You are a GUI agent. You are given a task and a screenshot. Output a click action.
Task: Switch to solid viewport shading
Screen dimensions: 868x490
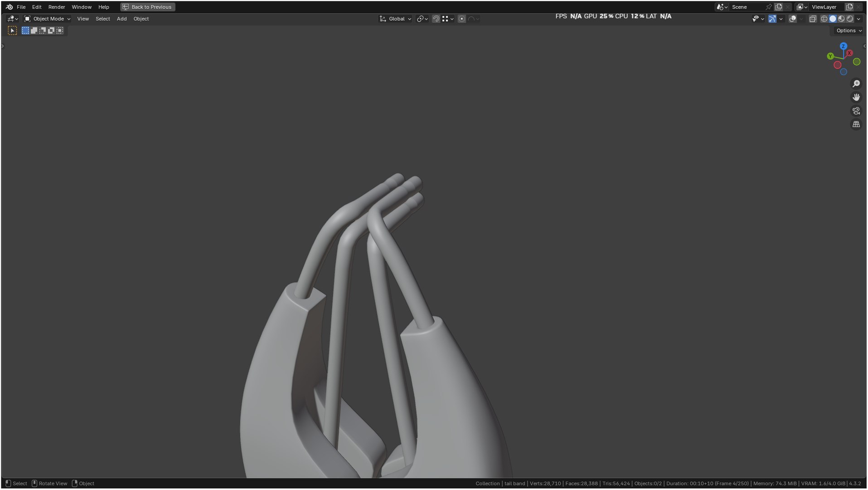pos(833,19)
